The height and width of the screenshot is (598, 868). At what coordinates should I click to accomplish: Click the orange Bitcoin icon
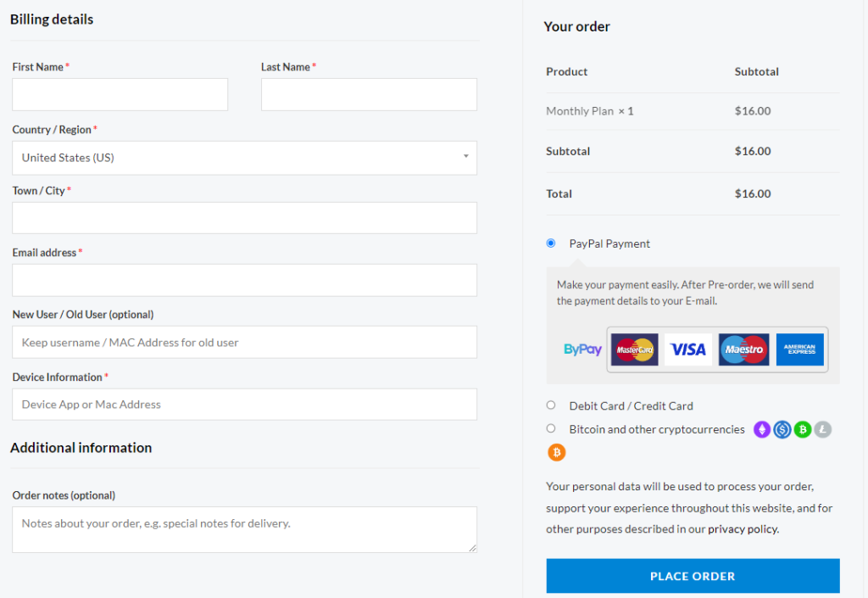(557, 453)
